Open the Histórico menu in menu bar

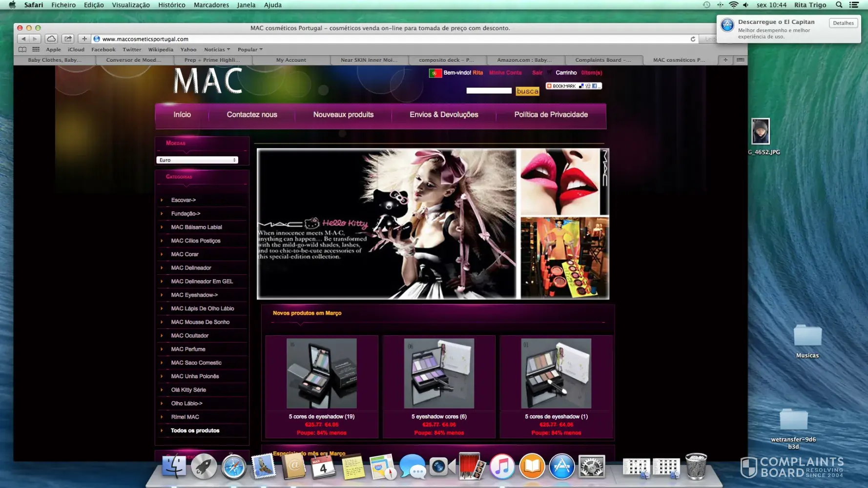point(171,5)
